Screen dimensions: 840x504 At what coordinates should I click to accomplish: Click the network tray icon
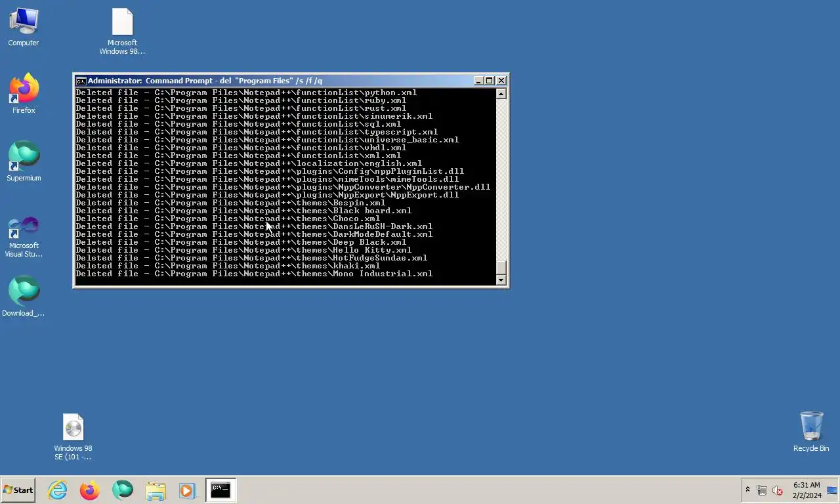(762, 490)
